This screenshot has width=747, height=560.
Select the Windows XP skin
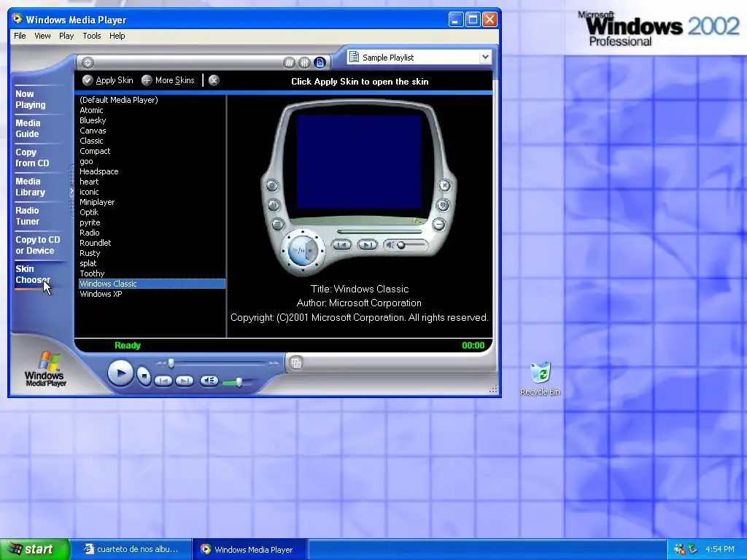[152, 294]
